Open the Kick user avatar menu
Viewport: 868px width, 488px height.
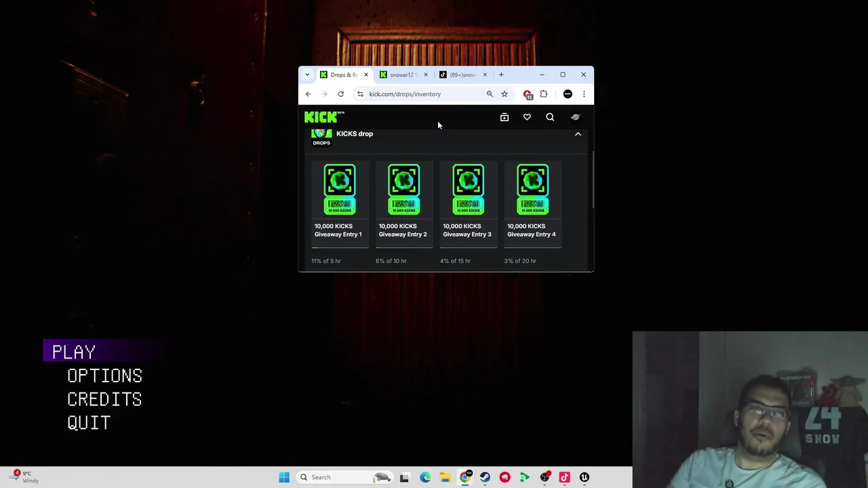575,117
